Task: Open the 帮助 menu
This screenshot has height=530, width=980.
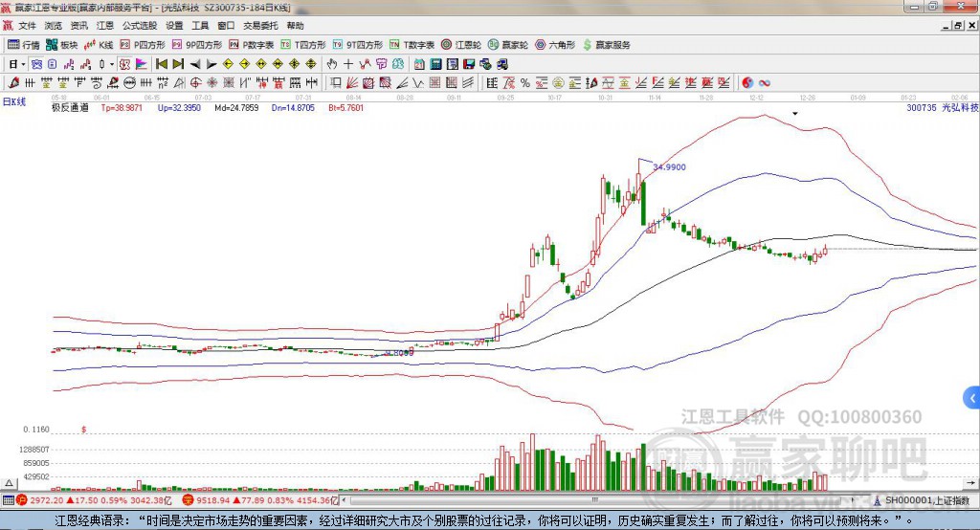Action: pyautogui.click(x=295, y=26)
